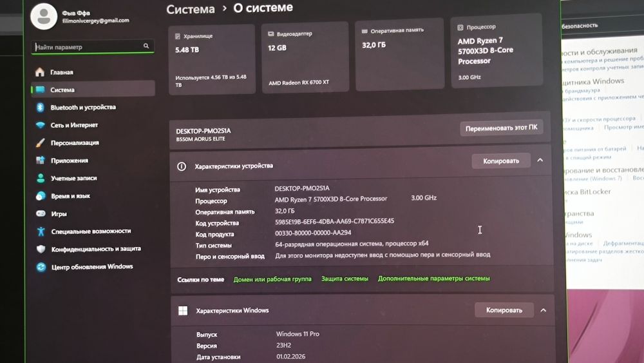
Task: Click Дата установки value 01.02.2026
Action: pyautogui.click(x=291, y=357)
